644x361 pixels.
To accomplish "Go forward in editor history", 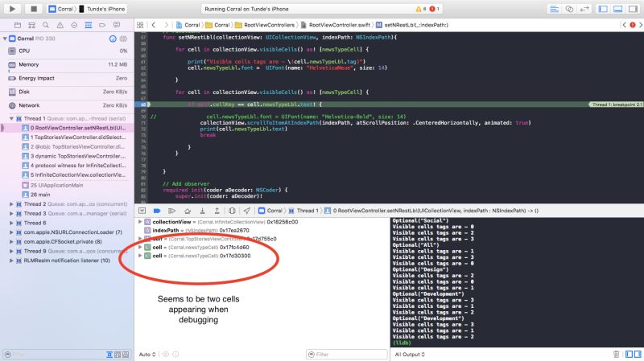I will click(166, 25).
